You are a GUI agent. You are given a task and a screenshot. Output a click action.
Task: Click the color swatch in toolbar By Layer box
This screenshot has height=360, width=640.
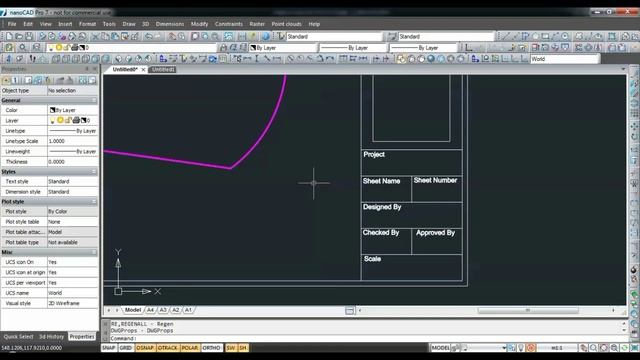tap(253, 48)
